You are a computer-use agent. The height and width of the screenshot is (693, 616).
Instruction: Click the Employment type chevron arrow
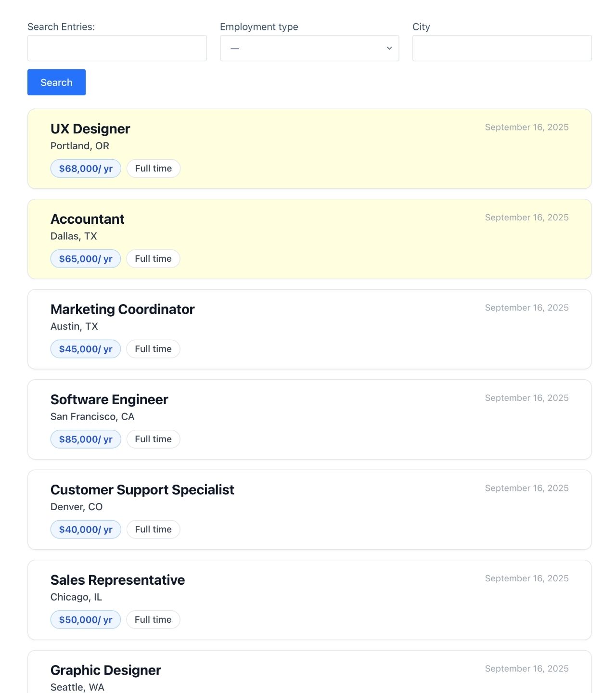(x=389, y=48)
